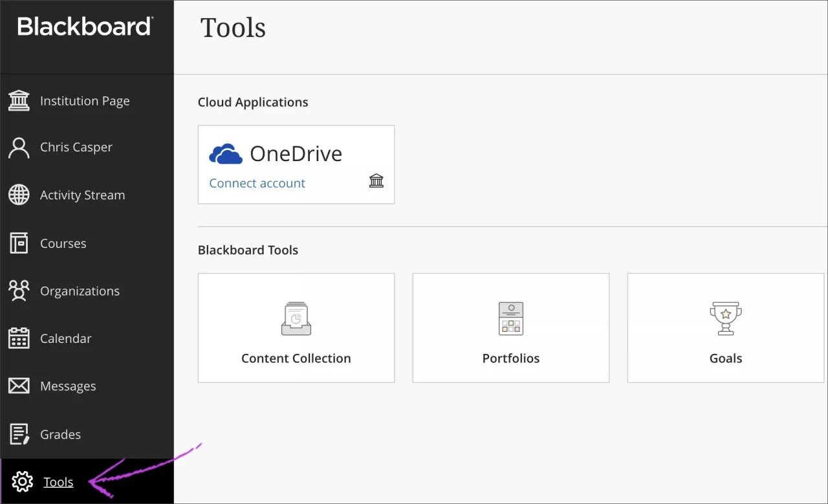Click the Blackboard Tools section heading
This screenshot has height=504, width=828.
point(248,250)
